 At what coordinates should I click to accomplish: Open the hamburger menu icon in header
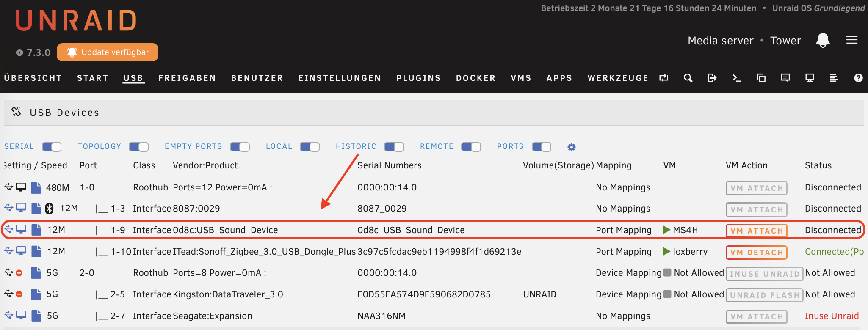[x=852, y=40]
